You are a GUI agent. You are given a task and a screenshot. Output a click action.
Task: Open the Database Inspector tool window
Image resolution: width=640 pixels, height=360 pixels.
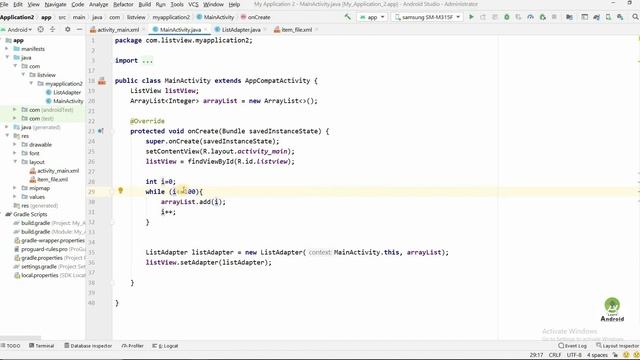coord(88,346)
